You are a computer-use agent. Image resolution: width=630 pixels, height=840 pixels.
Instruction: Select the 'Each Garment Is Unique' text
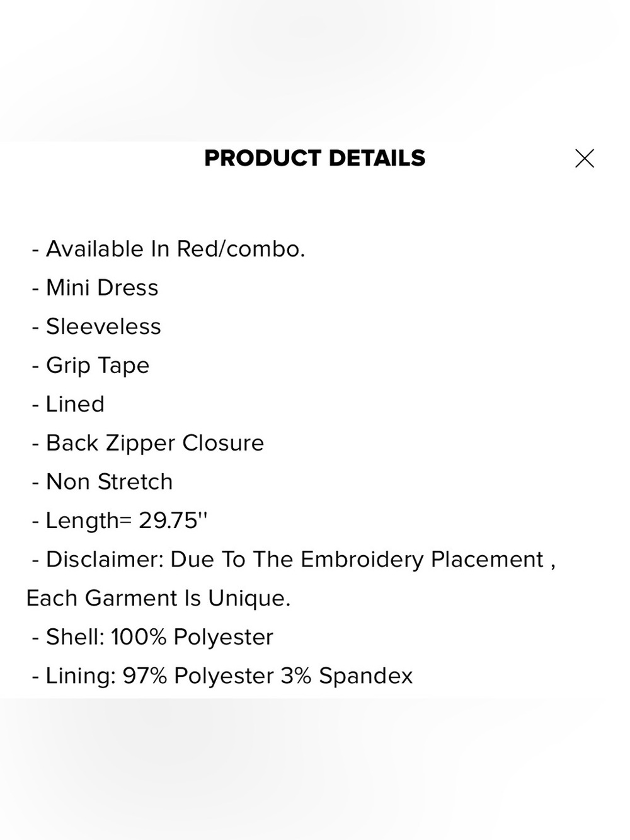pyautogui.click(x=158, y=598)
